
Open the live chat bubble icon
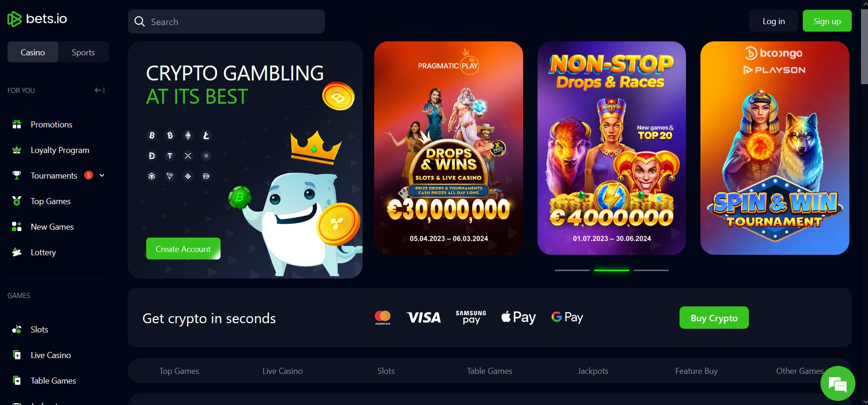click(838, 383)
